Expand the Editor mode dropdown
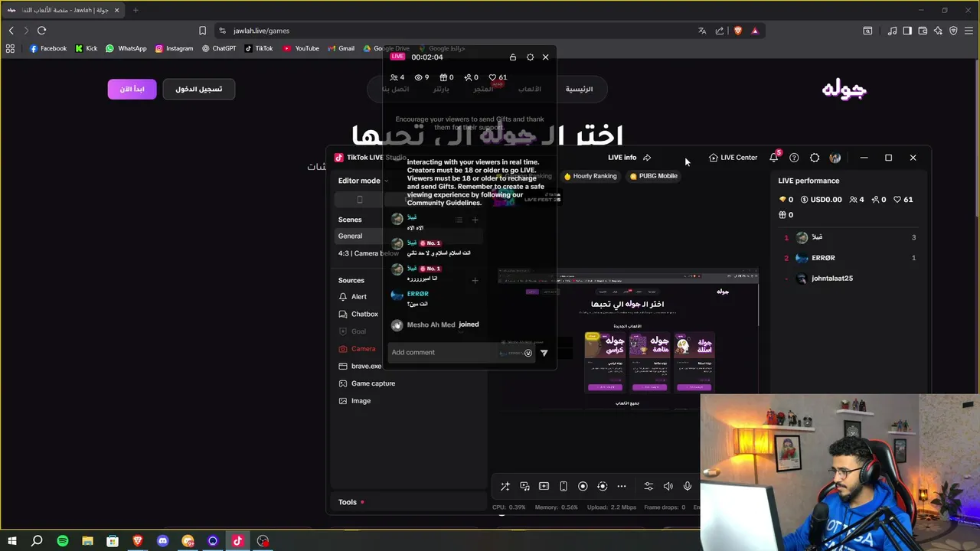Screen dimensions: 980x551 pyautogui.click(x=363, y=181)
